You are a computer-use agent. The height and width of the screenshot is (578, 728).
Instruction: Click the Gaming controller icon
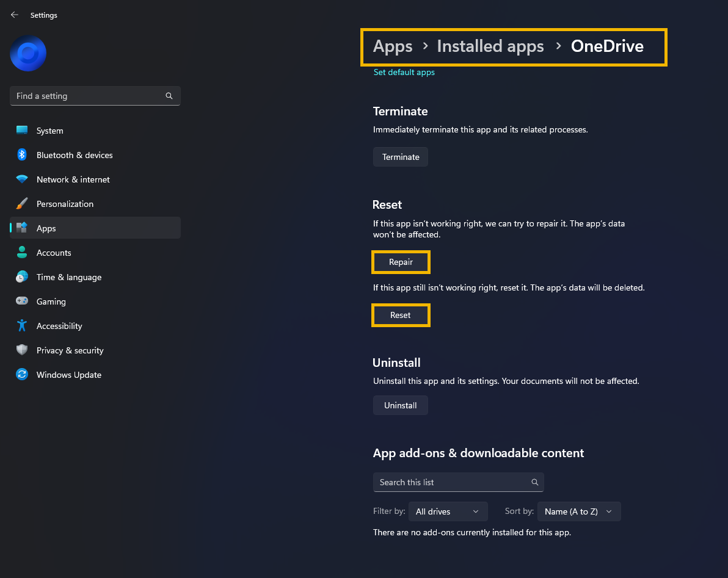click(x=22, y=301)
